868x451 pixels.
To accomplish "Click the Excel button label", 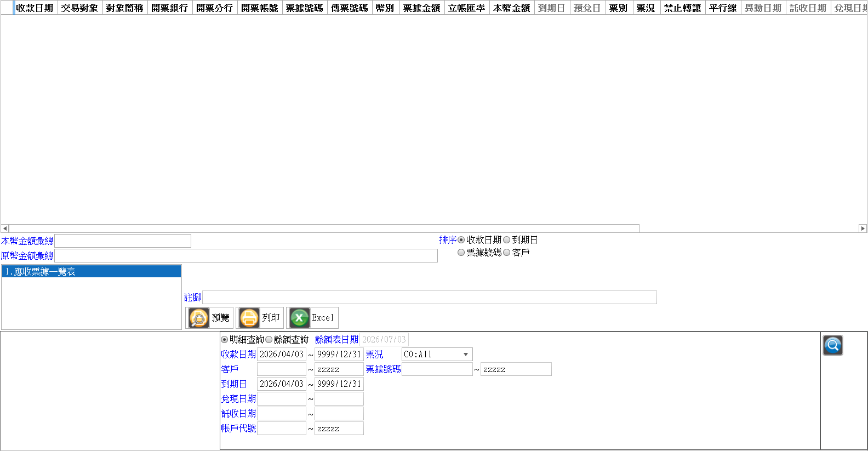I will point(323,318).
